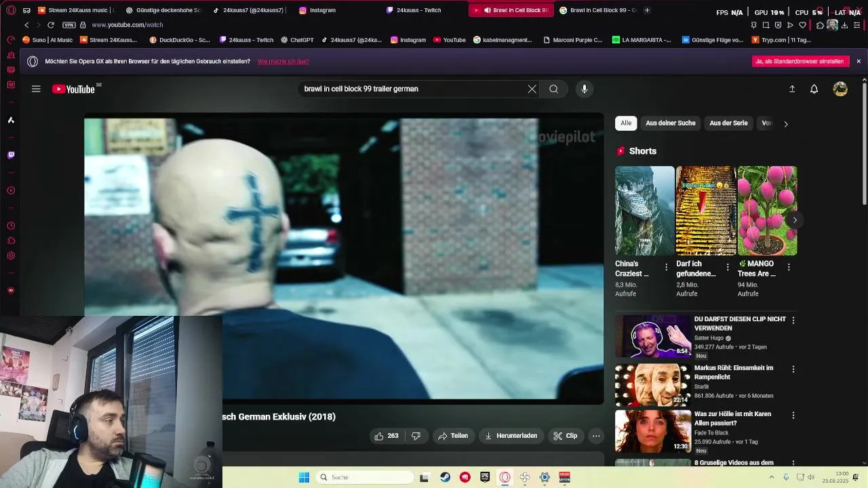Screen dimensions: 868x488
Task: Click the Windows taskbar Suche box
Action: (365, 477)
